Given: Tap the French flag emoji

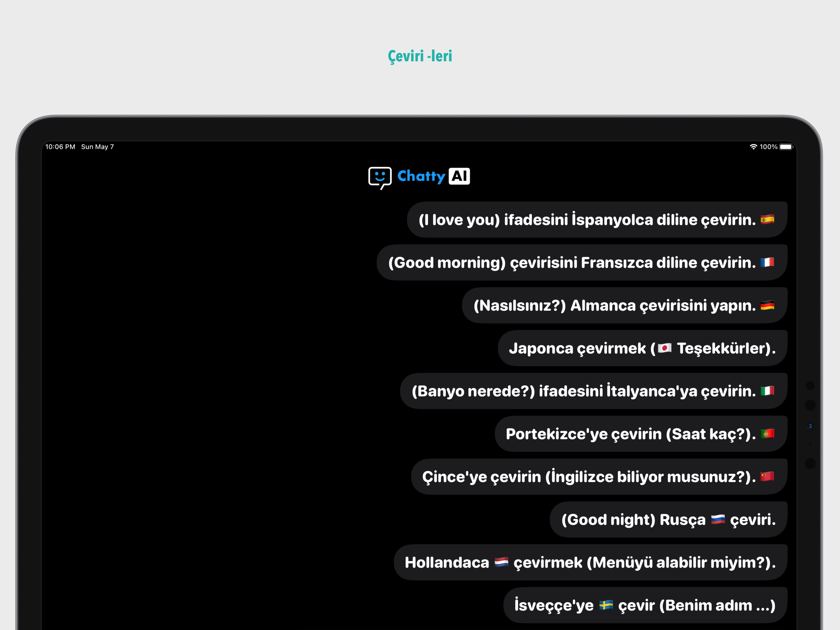Looking at the screenshot, I should [x=767, y=263].
